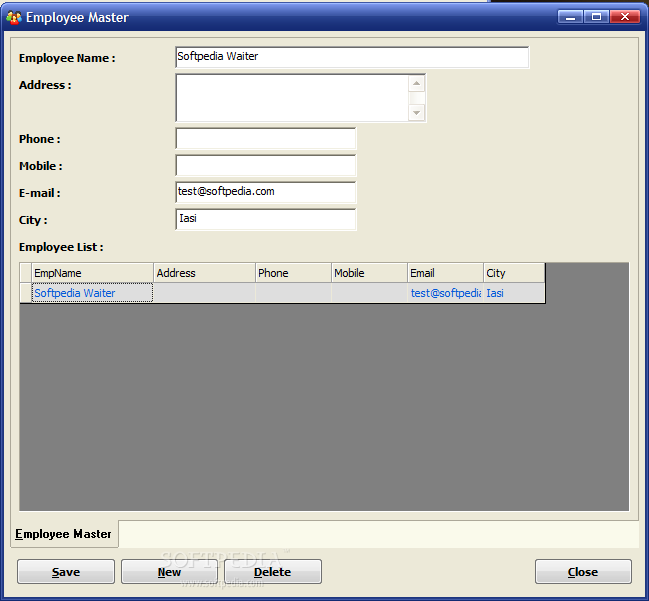Close the window via red X

tap(625, 17)
